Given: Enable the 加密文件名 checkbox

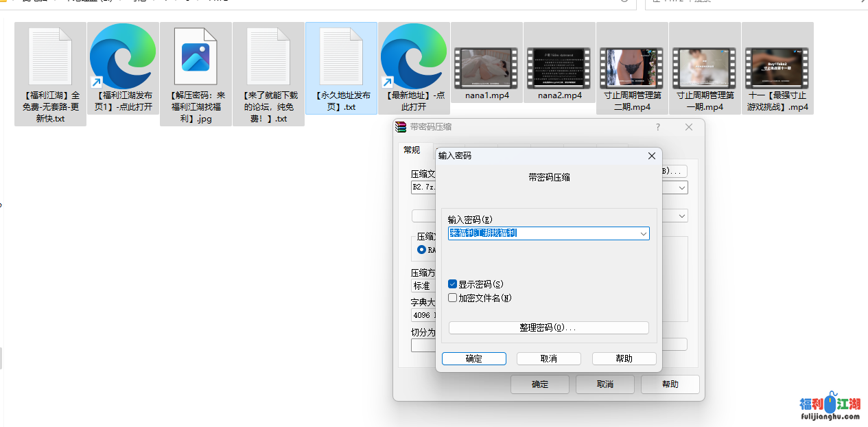Looking at the screenshot, I should [453, 298].
